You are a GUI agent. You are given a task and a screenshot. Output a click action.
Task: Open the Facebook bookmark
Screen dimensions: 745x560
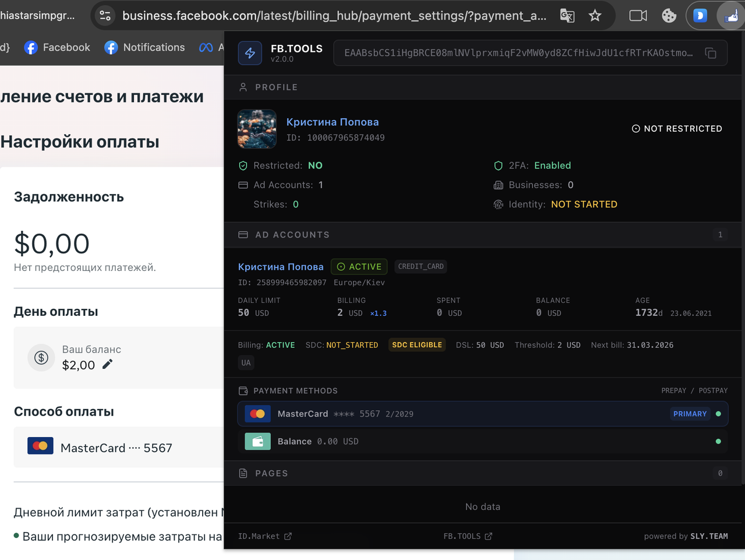click(x=57, y=47)
